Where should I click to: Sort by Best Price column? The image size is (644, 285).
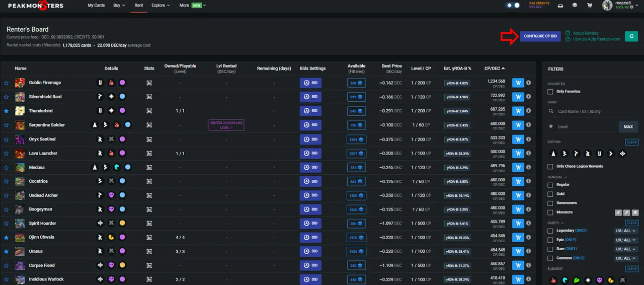(392, 66)
